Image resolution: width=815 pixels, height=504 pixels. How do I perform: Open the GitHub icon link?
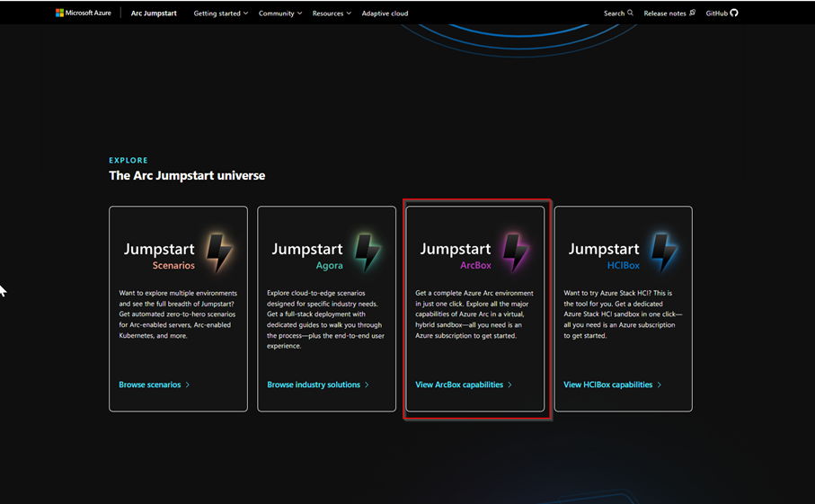coord(734,13)
